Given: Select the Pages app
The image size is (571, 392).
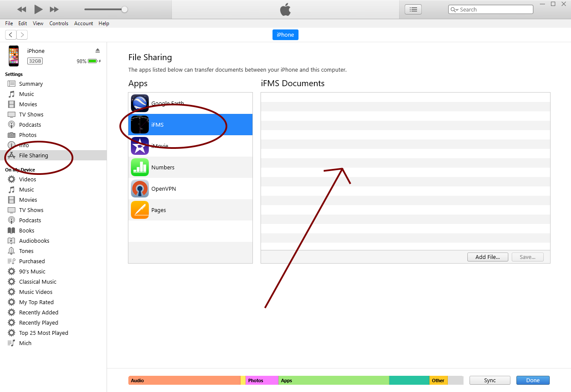Looking at the screenshot, I should click(190, 210).
